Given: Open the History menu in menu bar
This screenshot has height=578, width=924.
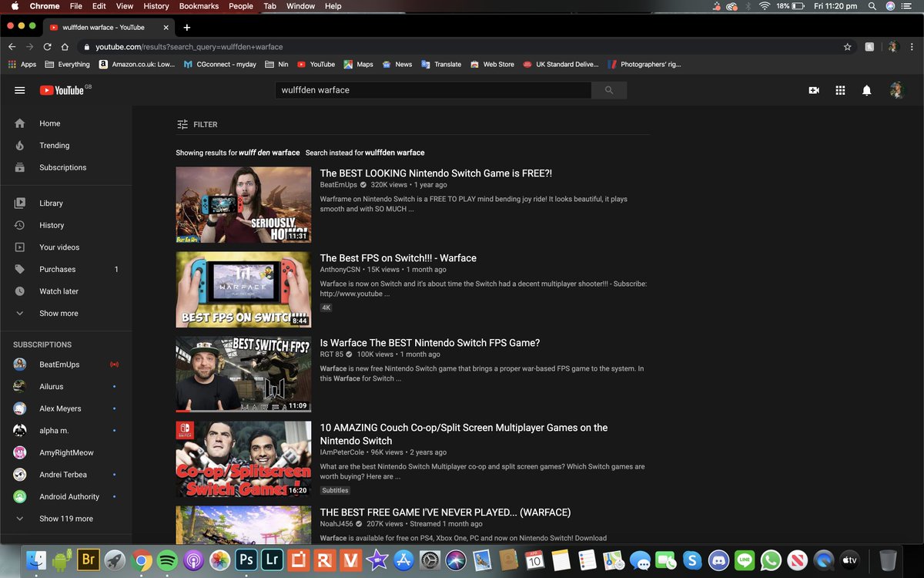Looking at the screenshot, I should tap(156, 6).
